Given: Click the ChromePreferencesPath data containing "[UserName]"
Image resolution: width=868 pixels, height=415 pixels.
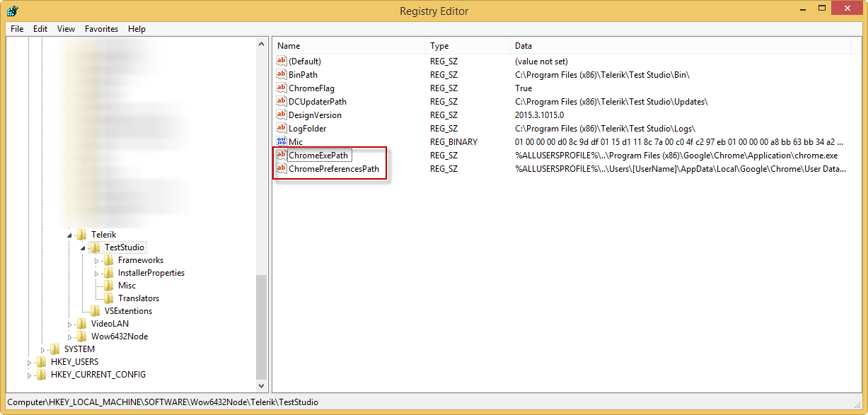Looking at the screenshot, I should pyautogui.click(x=681, y=169).
